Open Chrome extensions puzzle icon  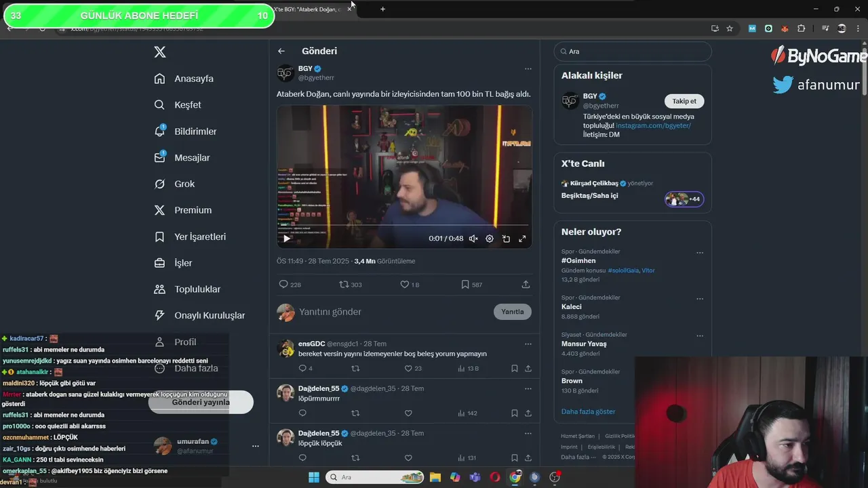pyautogui.click(x=802, y=28)
